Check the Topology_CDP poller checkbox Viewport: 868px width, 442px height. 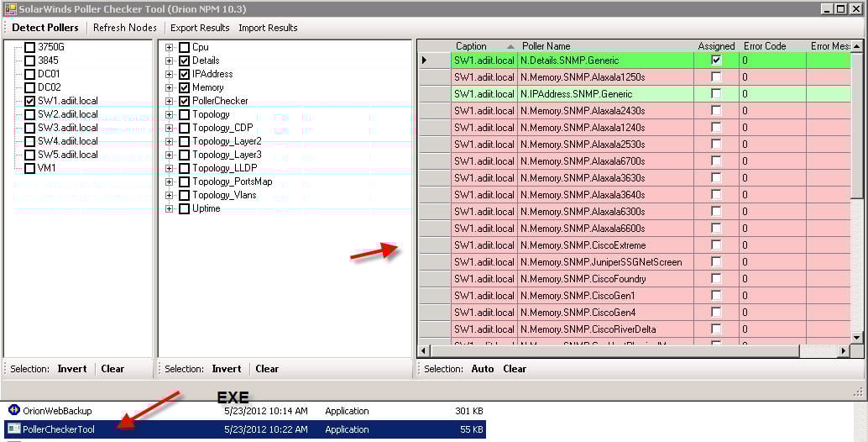[185, 128]
